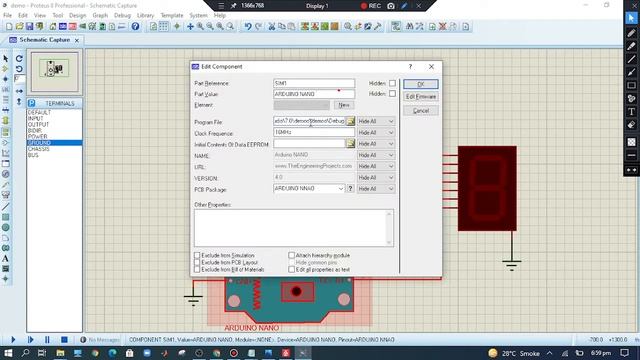Click Cancel in Edit Component dialog
The image size is (640, 360).
tap(420, 111)
